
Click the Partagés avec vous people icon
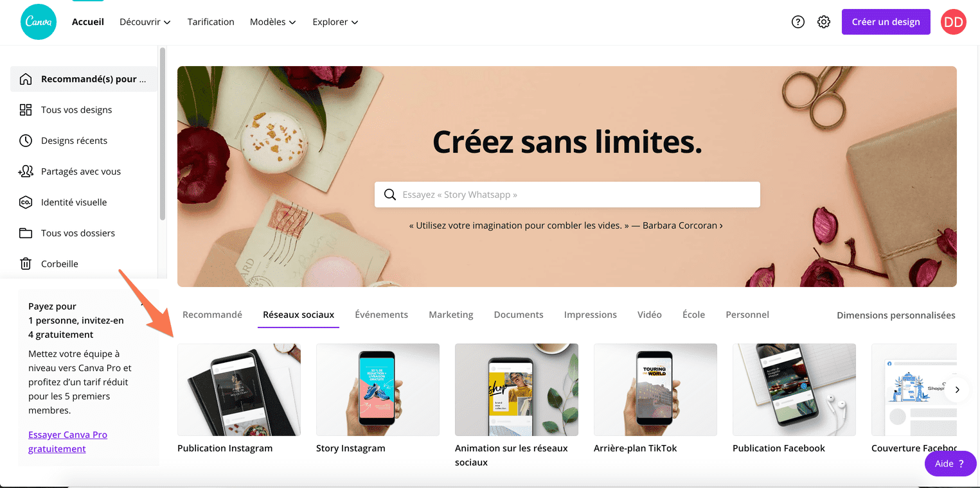click(x=26, y=171)
